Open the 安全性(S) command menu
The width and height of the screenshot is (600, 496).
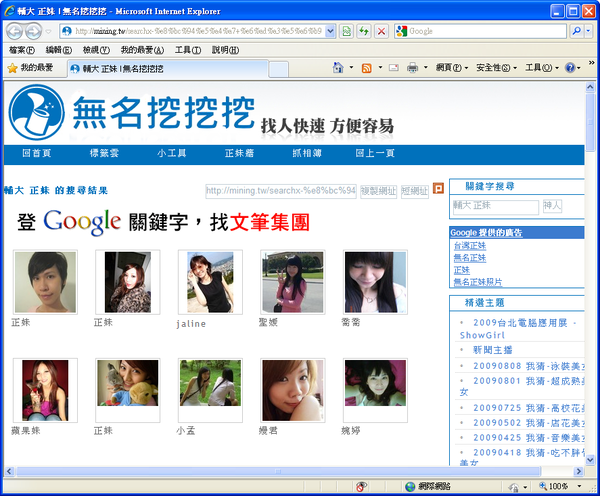pyautogui.click(x=496, y=68)
